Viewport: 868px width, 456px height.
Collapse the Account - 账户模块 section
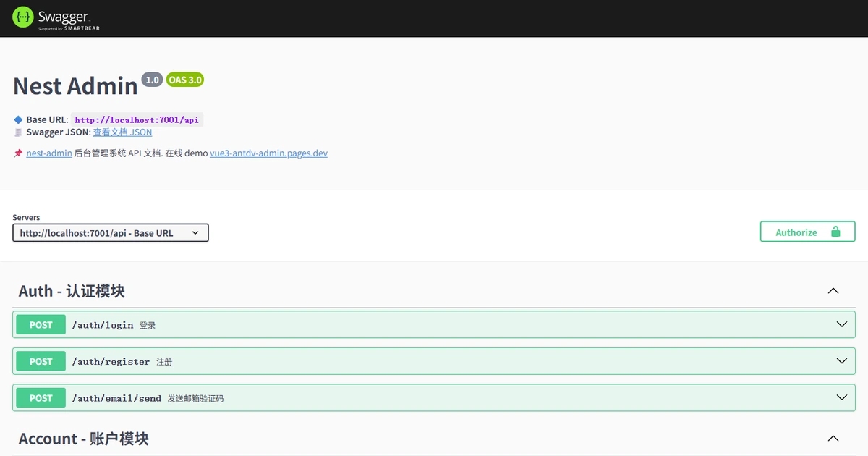pyautogui.click(x=833, y=439)
